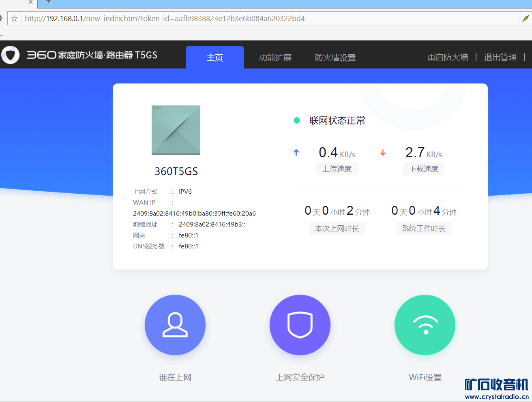Click the DNS服务器 label
This screenshot has width=532, height=402.
tap(149, 246)
